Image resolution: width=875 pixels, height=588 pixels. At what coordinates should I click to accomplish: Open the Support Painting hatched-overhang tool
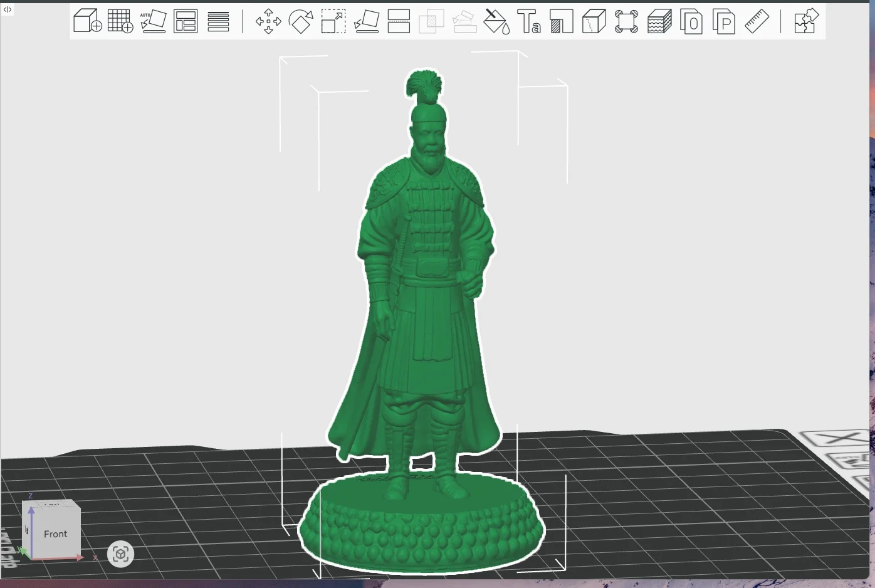coord(562,21)
